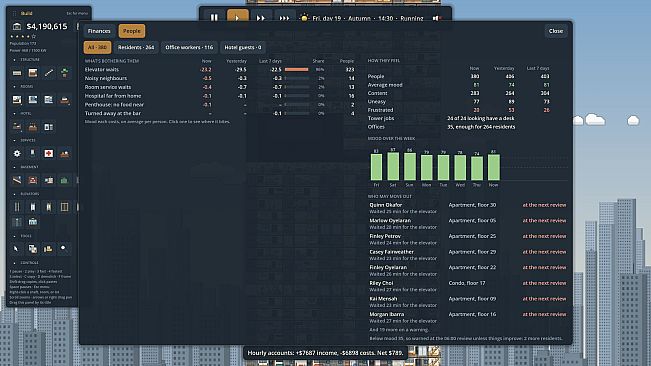Open the Hospital far from home row
This screenshot has height=366, width=651.
[219, 96]
